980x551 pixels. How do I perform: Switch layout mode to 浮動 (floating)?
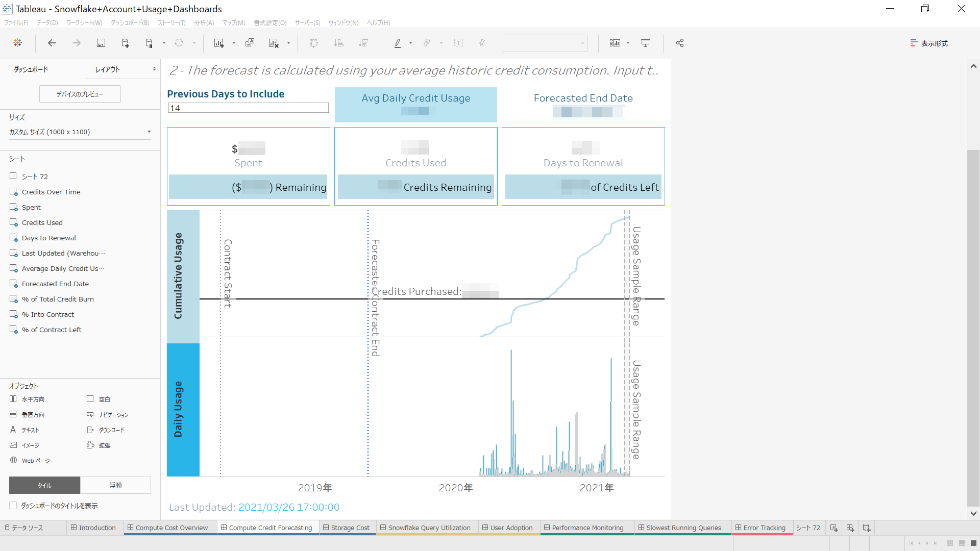pyautogui.click(x=115, y=485)
